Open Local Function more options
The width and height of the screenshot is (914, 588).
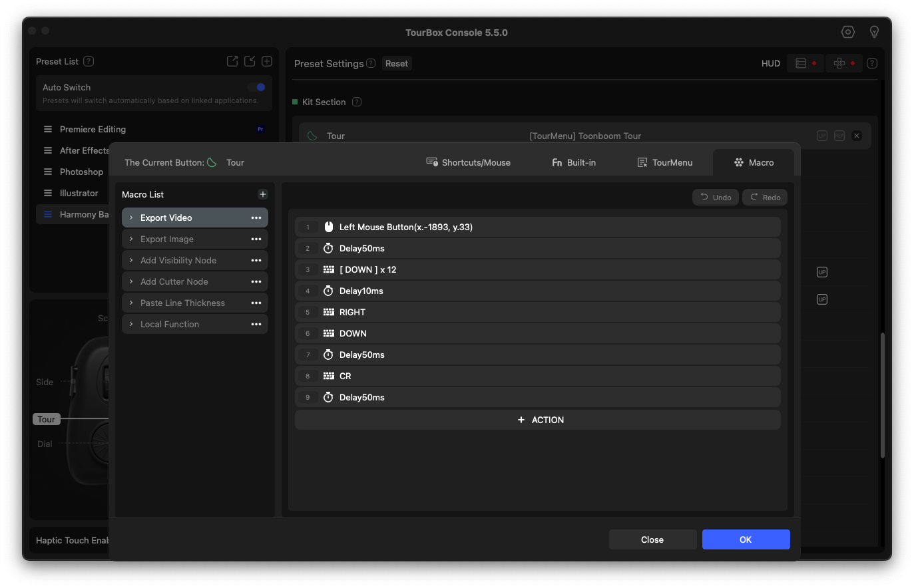tap(256, 324)
